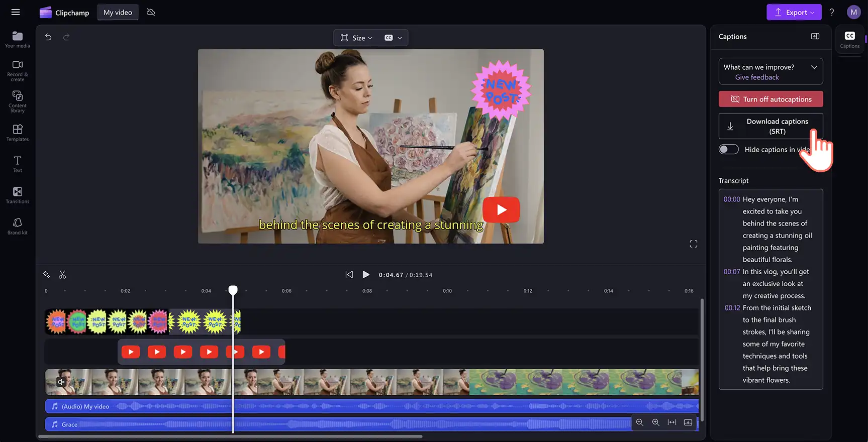Open the Your media panel
Screen dimensions: 868x442
pos(18,39)
